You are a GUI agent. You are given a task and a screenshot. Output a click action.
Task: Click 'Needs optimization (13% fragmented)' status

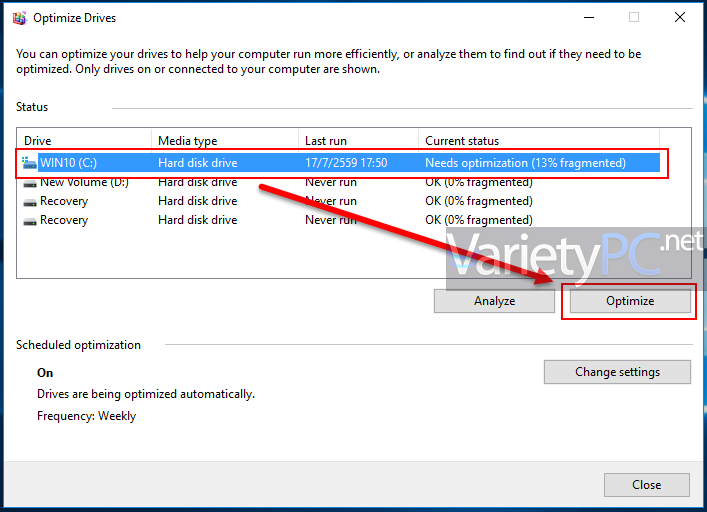click(525, 163)
